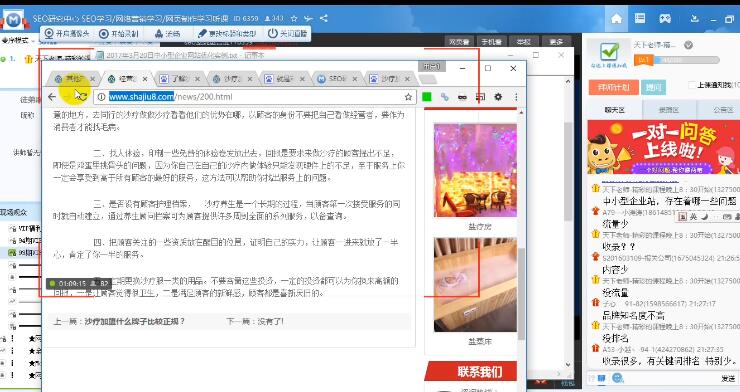740x392 pixels.
Task: Open the 一对一问答 banner
Action: [664, 147]
